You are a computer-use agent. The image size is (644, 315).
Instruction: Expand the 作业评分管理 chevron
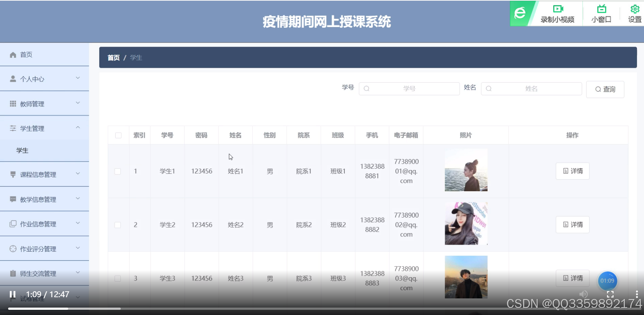78,248
